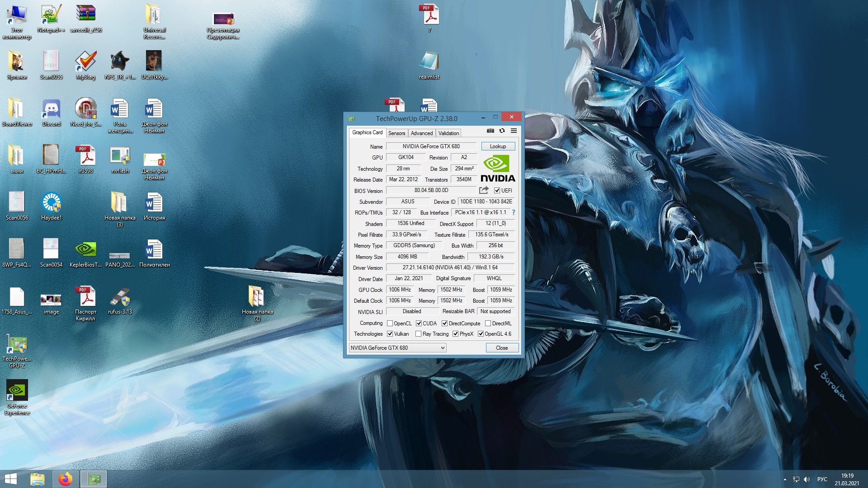Click Firefox in the taskbar

(x=66, y=479)
